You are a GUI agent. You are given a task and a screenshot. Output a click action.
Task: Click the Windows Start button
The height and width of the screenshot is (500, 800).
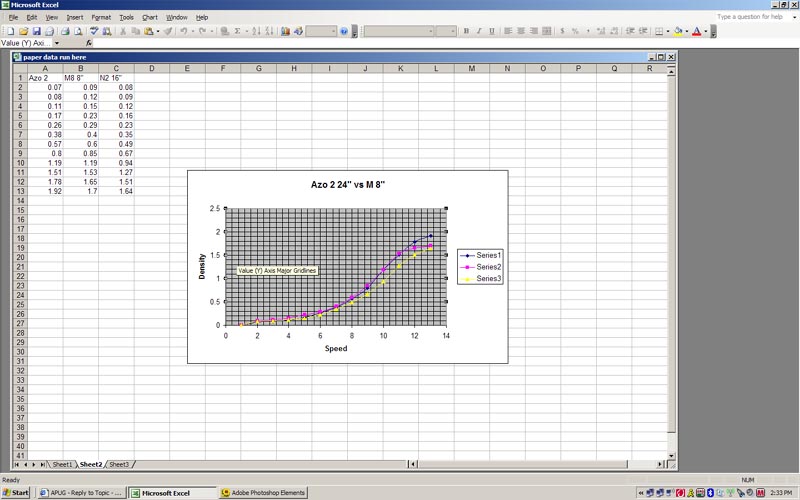pyautogui.click(x=16, y=493)
